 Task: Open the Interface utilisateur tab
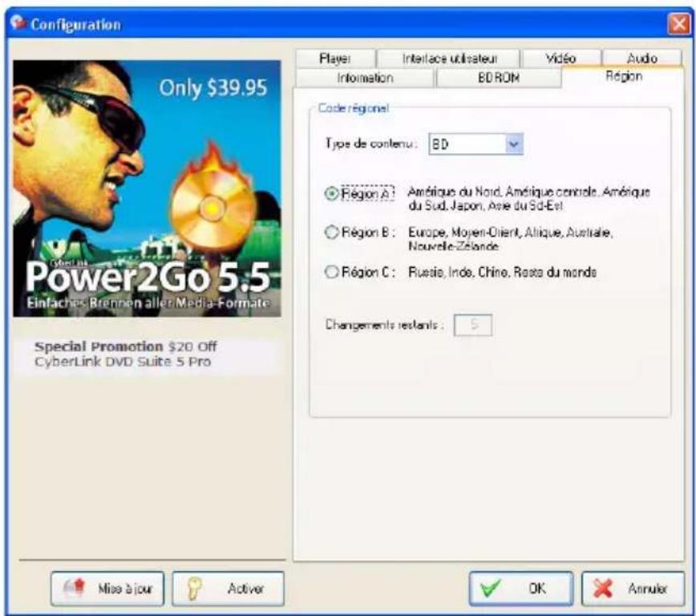pyautogui.click(x=449, y=59)
